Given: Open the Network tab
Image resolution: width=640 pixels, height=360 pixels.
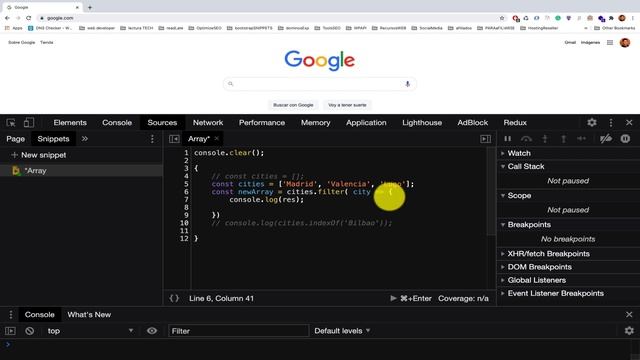Looking at the screenshot, I should (208, 122).
